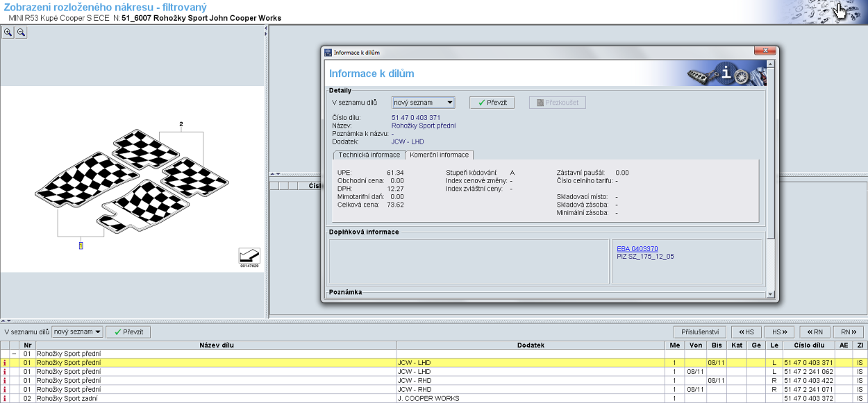Screen dimensions: 868x403
Task: Click the zoom out magnifier icon
Action: pyautogui.click(x=21, y=32)
